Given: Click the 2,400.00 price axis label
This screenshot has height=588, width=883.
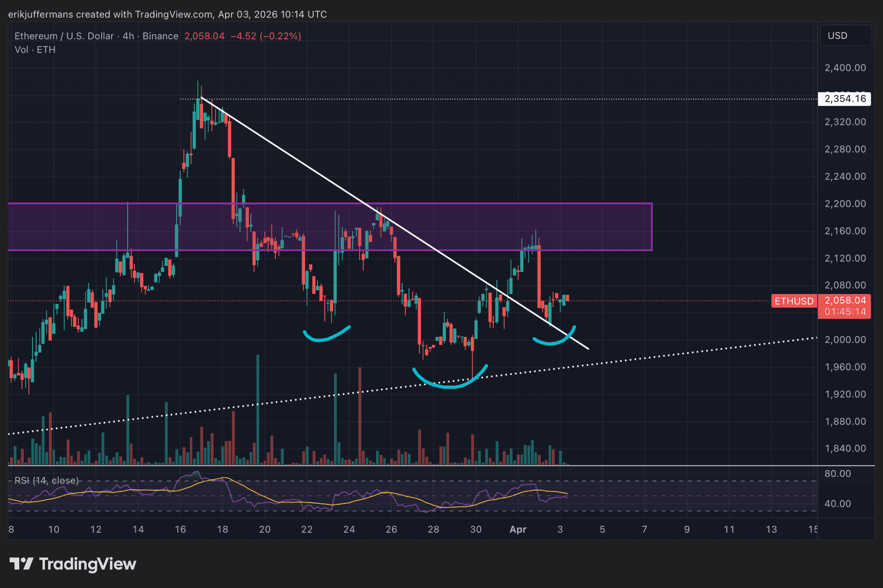Looking at the screenshot, I should pyautogui.click(x=845, y=68).
